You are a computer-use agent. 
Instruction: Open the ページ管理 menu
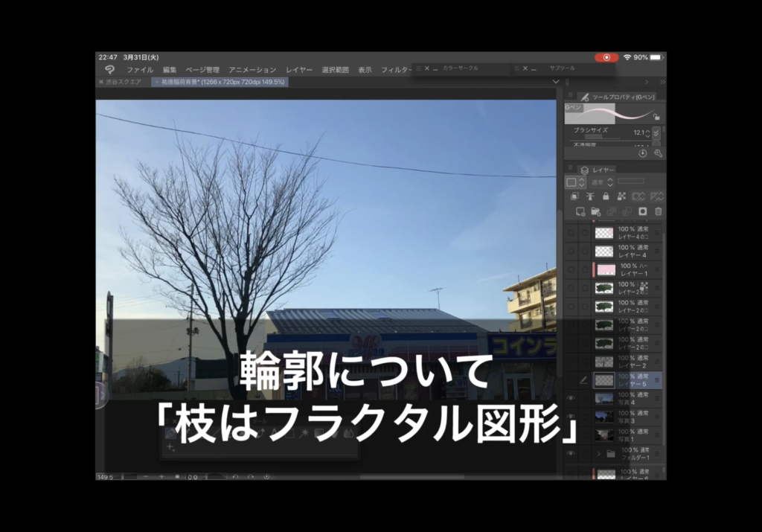[x=202, y=70]
